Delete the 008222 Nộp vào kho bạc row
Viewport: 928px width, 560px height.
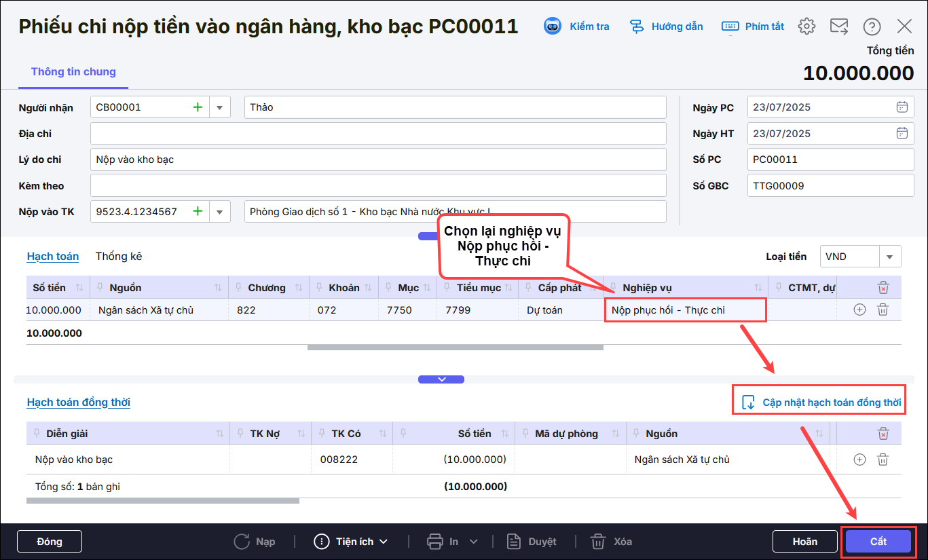tap(883, 460)
